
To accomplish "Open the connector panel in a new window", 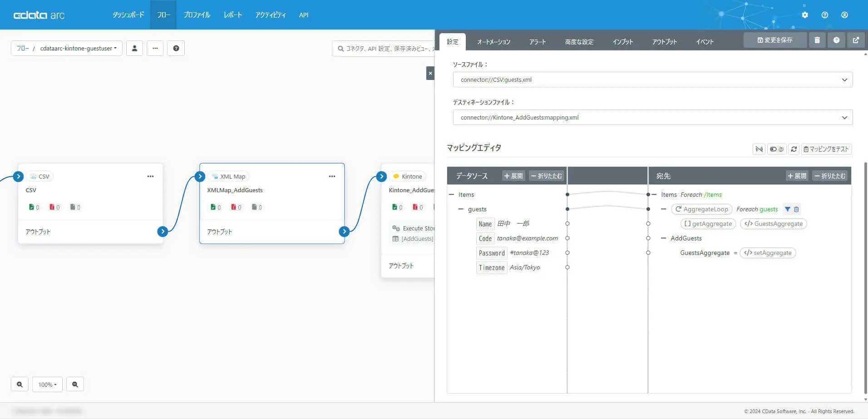I will (x=856, y=40).
